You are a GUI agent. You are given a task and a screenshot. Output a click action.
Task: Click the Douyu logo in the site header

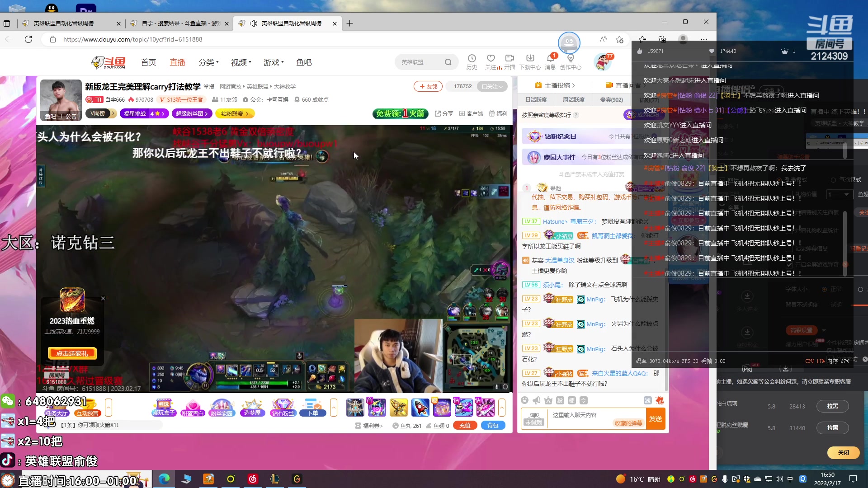[x=108, y=62]
